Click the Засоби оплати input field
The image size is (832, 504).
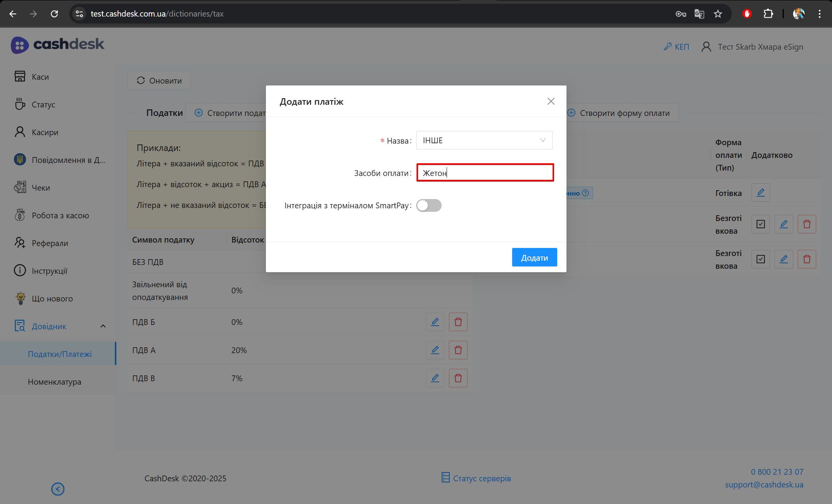point(485,173)
